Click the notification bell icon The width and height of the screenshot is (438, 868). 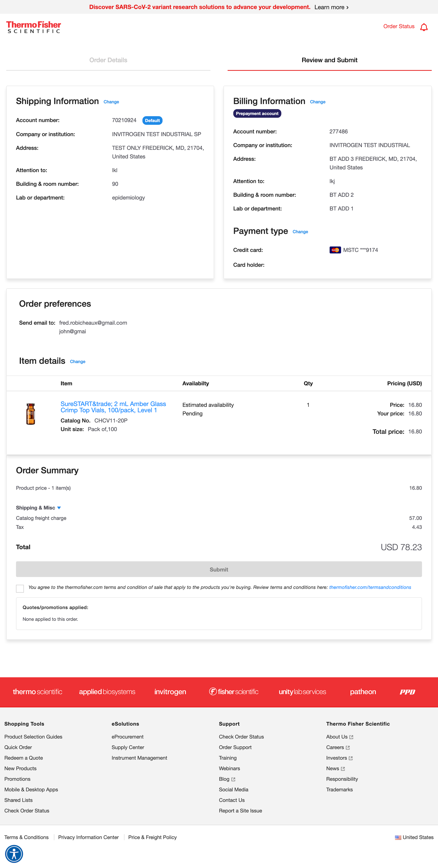point(424,27)
